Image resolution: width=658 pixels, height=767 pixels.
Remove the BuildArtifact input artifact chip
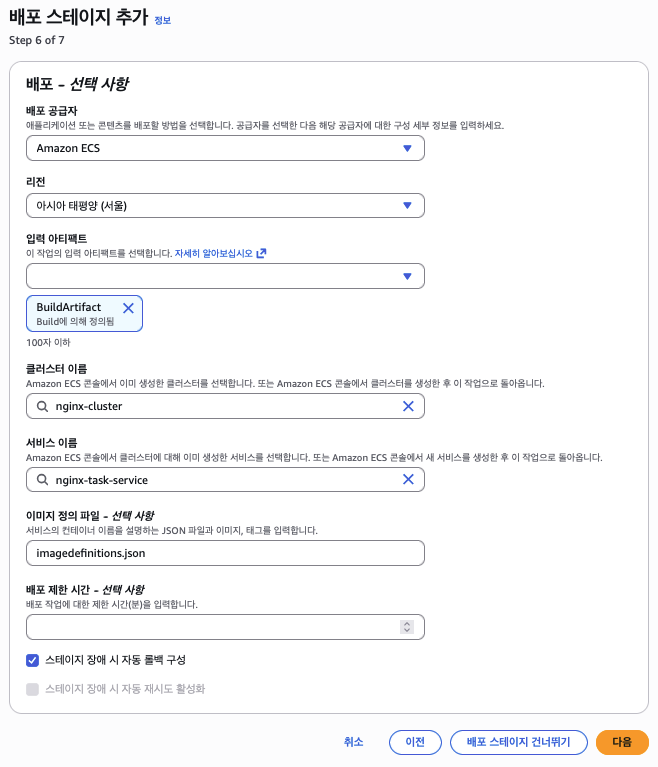click(x=128, y=308)
